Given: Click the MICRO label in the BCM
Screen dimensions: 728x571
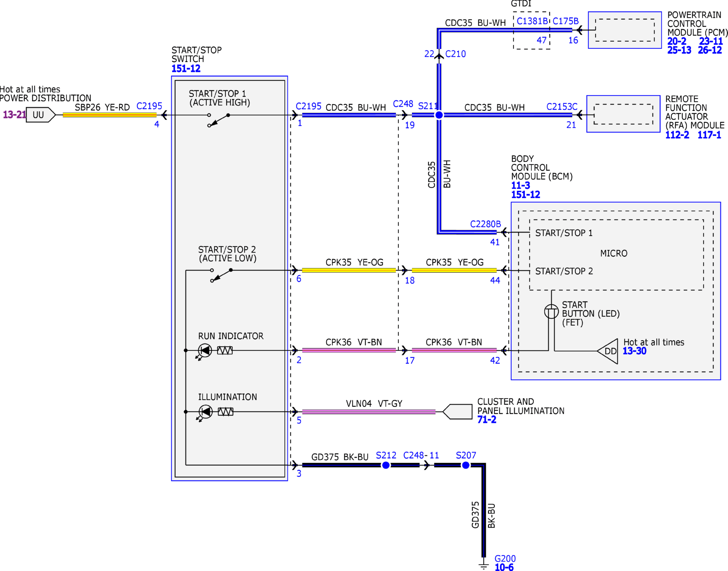Looking at the screenshot, I should pyautogui.click(x=614, y=253).
